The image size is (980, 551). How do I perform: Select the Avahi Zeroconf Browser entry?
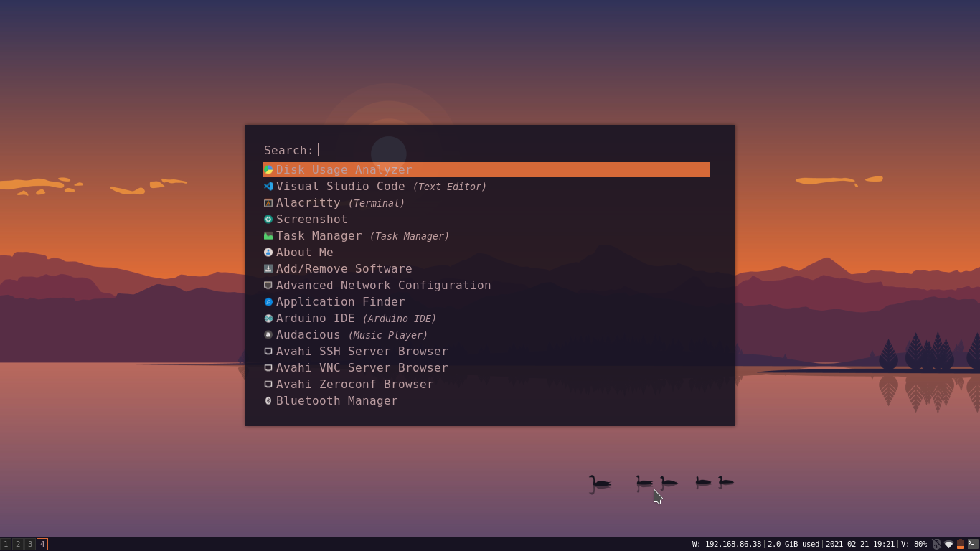click(x=486, y=385)
